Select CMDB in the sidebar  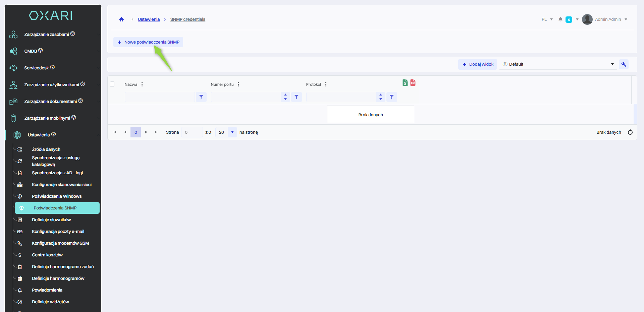tap(31, 51)
